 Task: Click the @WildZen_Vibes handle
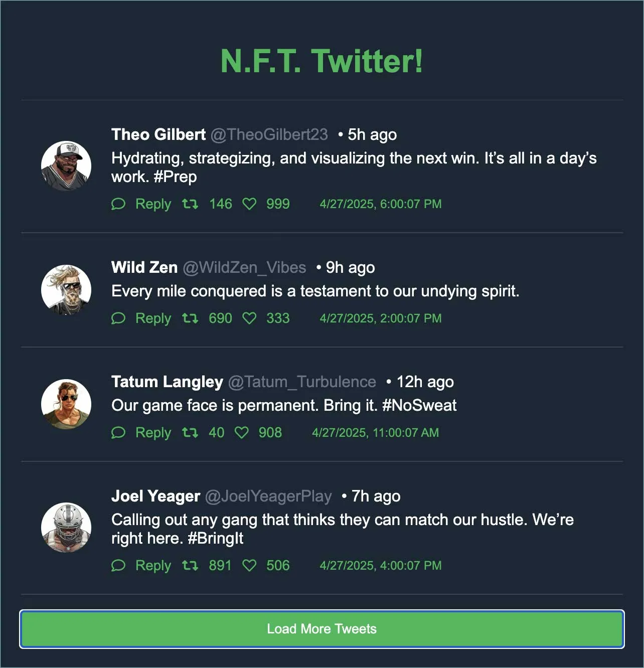pyautogui.click(x=245, y=267)
